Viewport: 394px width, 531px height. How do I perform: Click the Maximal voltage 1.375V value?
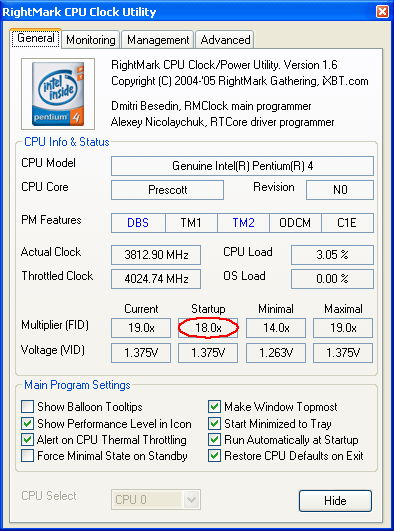[x=343, y=353]
